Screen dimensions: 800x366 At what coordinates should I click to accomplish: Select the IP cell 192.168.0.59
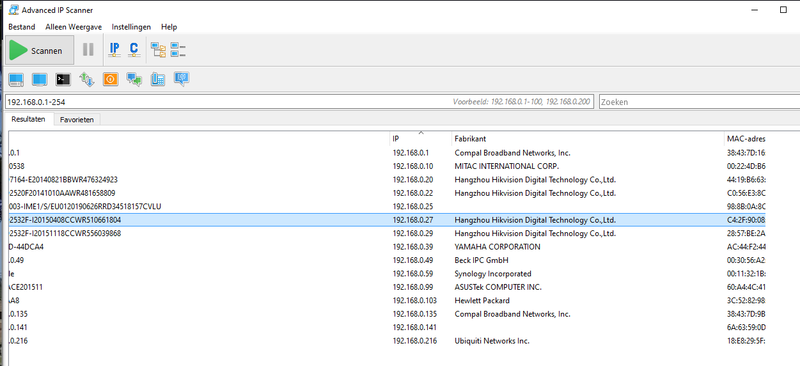click(413, 274)
